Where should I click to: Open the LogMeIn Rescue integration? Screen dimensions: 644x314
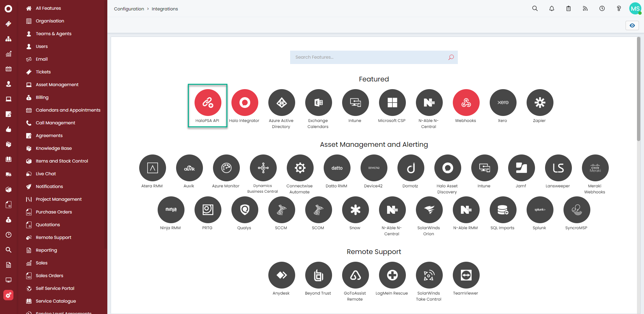[392, 275]
